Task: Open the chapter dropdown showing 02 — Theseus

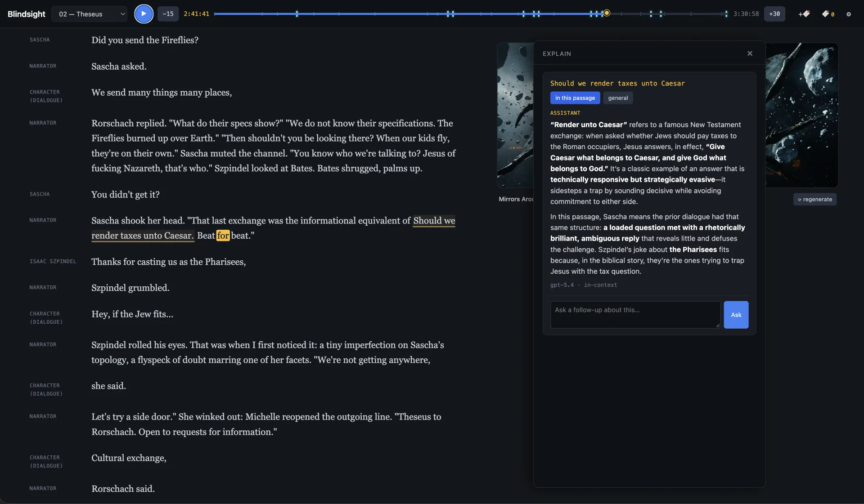Action: pyautogui.click(x=89, y=14)
